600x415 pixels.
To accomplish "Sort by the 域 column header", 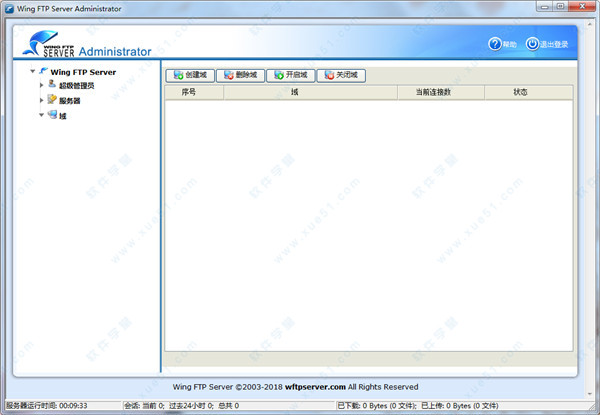I will click(x=311, y=92).
